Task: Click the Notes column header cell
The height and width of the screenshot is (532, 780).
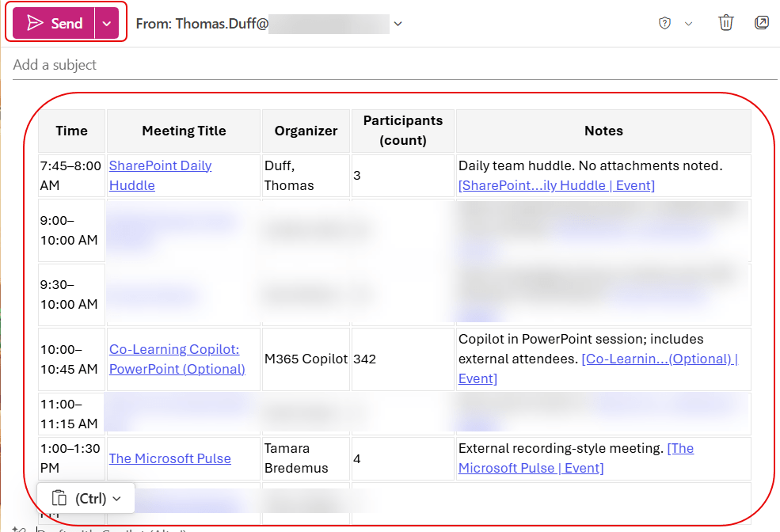Action: tap(603, 131)
